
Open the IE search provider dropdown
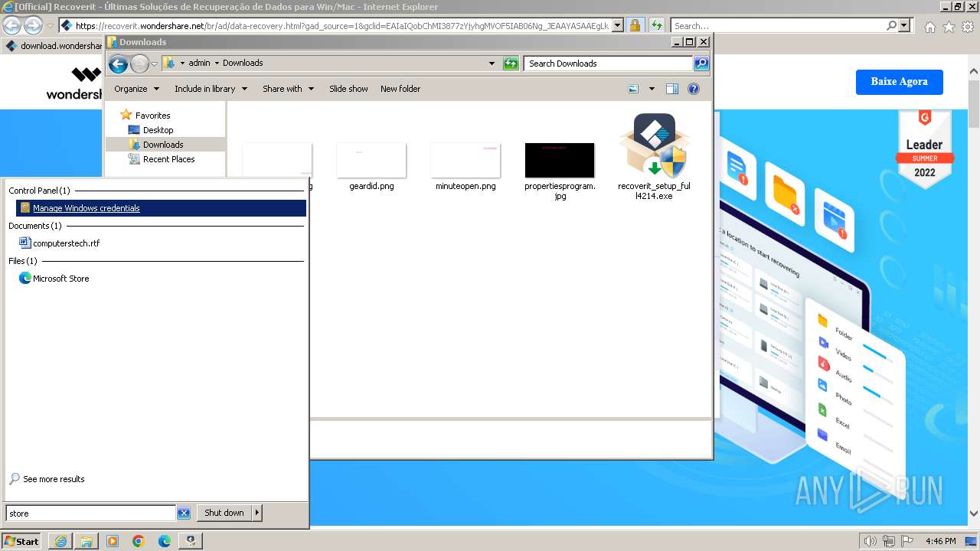coord(904,25)
